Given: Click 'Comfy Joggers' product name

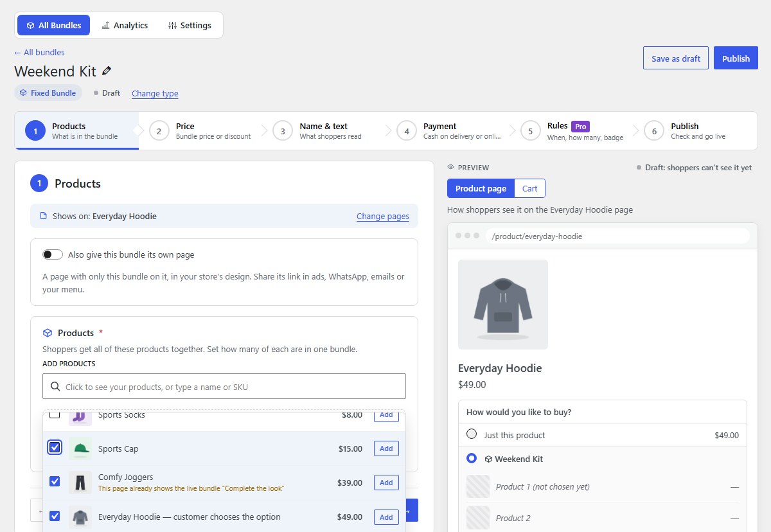Looking at the screenshot, I should click(126, 477).
